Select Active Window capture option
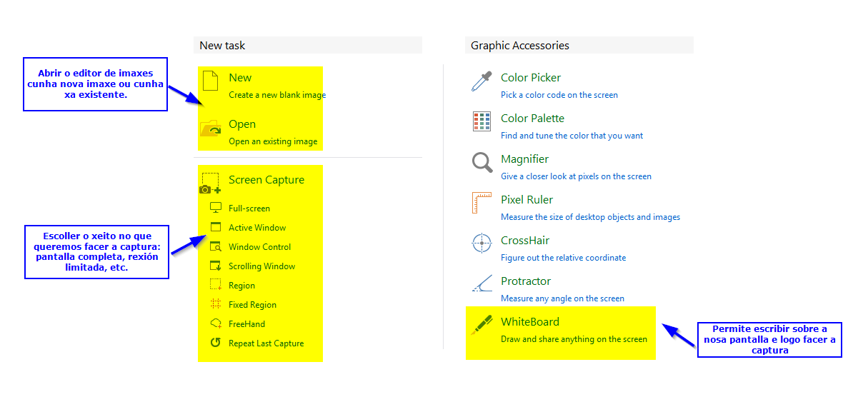This screenshot has width=868, height=402. pyautogui.click(x=257, y=228)
